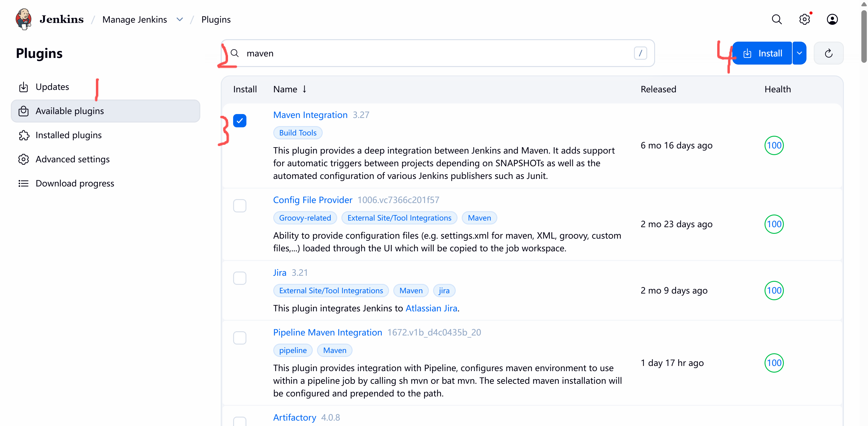Image resolution: width=868 pixels, height=426 pixels.
Task: Open Manage Jenkins gear icon in header
Action: pyautogui.click(x=804, y=19)
